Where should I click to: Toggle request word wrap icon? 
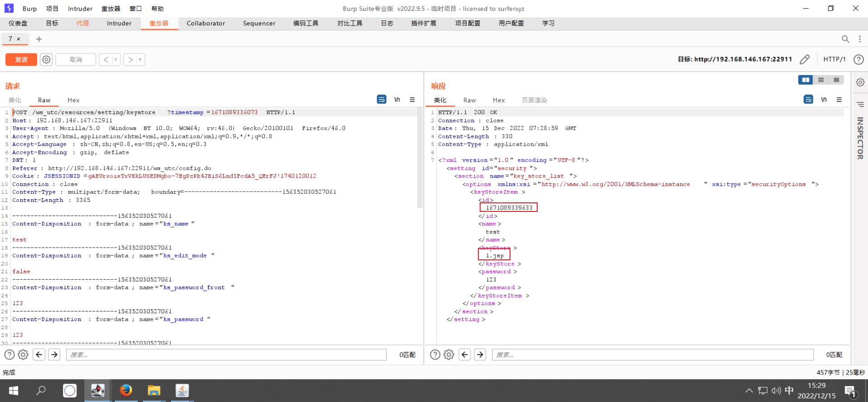tap(382, 99)
